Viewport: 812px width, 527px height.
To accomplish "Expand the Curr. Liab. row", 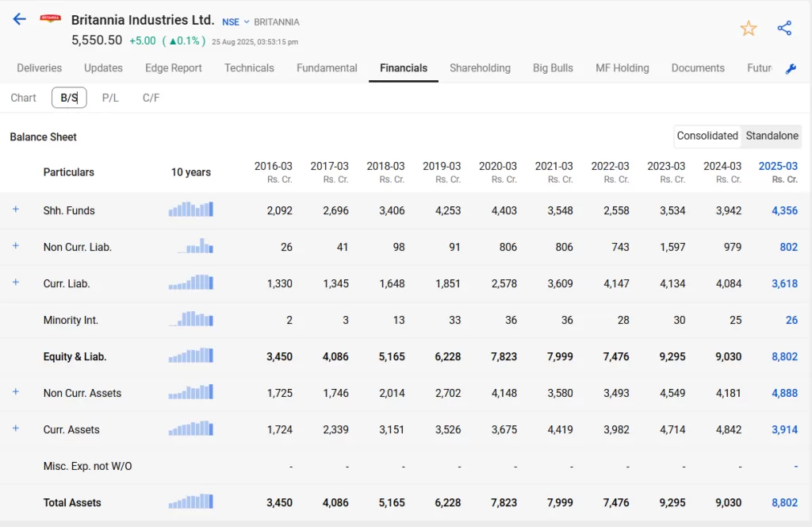I will pyautogui.click(x=16, y=283).
